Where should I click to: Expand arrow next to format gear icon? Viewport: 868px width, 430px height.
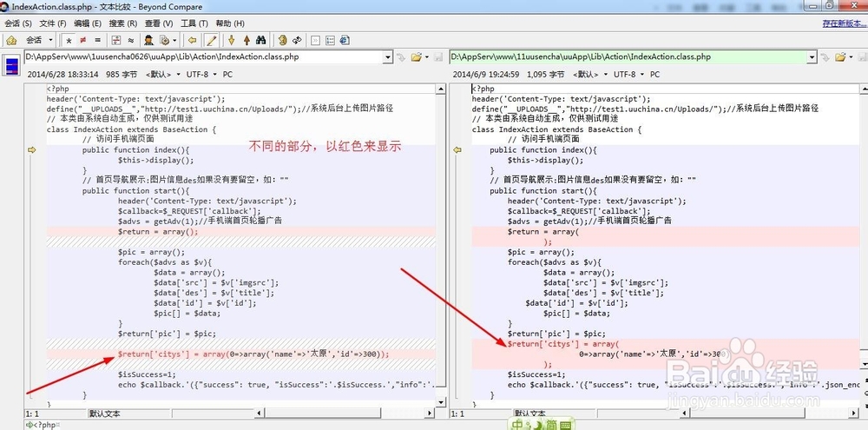pyautogui.click(x=175, y=40)
